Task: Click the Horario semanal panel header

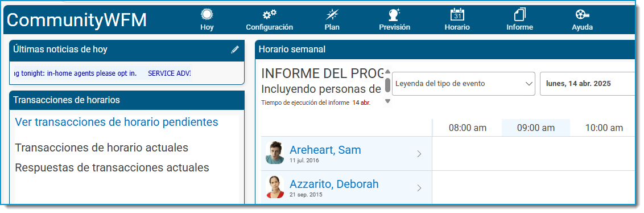Action: (x=445, y=50)
